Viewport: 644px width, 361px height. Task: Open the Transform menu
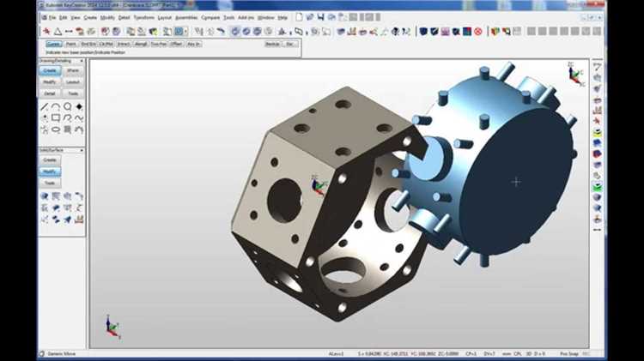coord(143,18)
